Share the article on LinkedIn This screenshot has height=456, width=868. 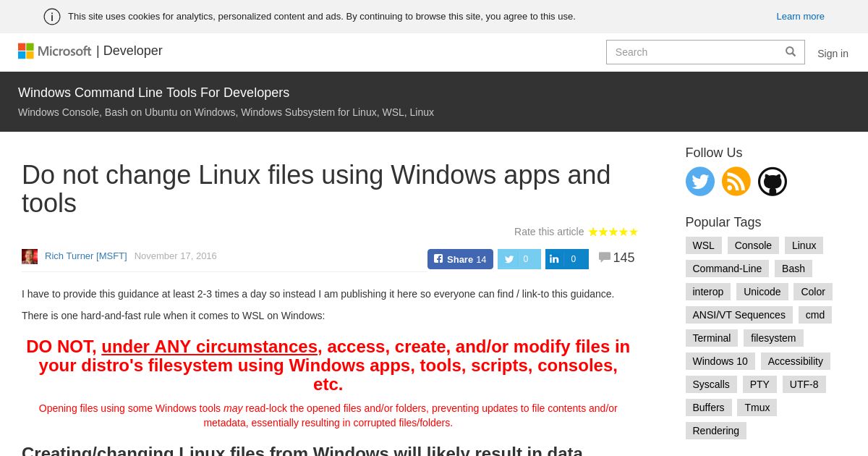tap(567, 259)
